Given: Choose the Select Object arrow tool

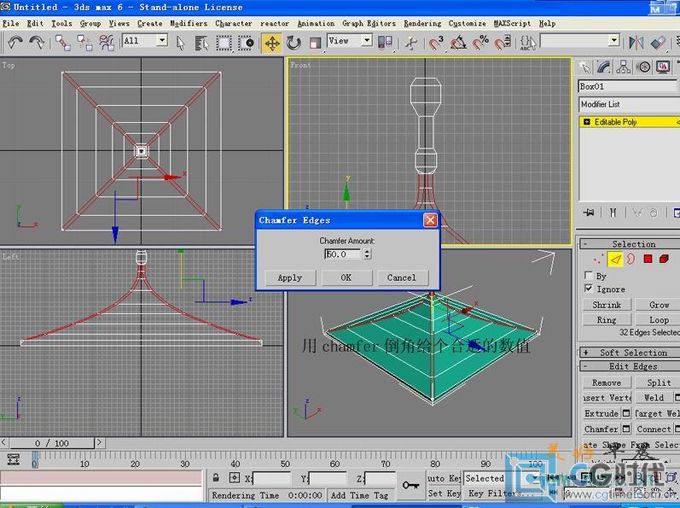Looking at the screenshot, I should coord(181,43).
